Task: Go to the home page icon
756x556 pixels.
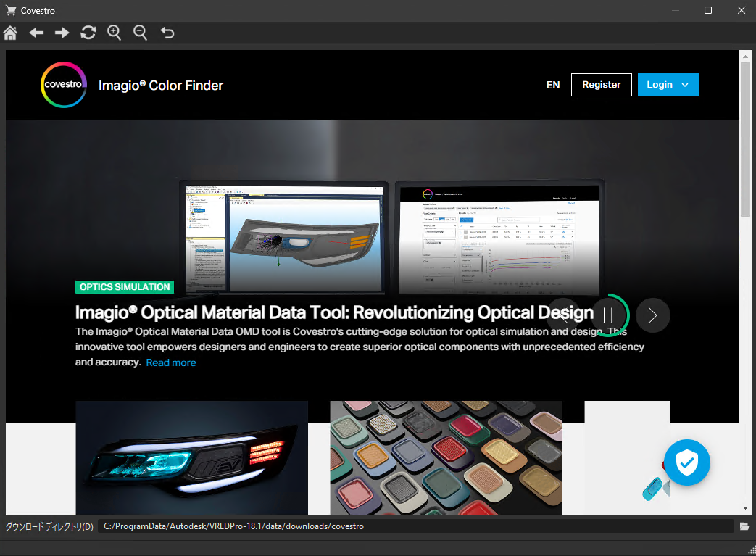Action: (10, 33)
